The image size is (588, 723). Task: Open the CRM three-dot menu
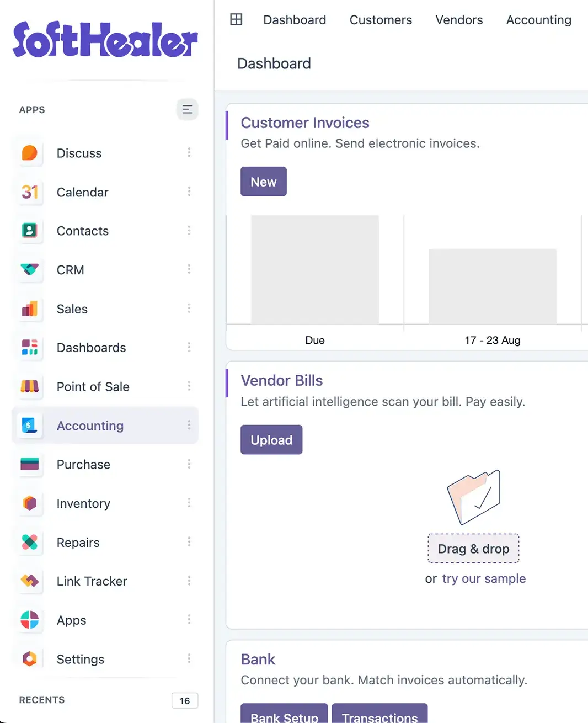(x=189, y=270)
